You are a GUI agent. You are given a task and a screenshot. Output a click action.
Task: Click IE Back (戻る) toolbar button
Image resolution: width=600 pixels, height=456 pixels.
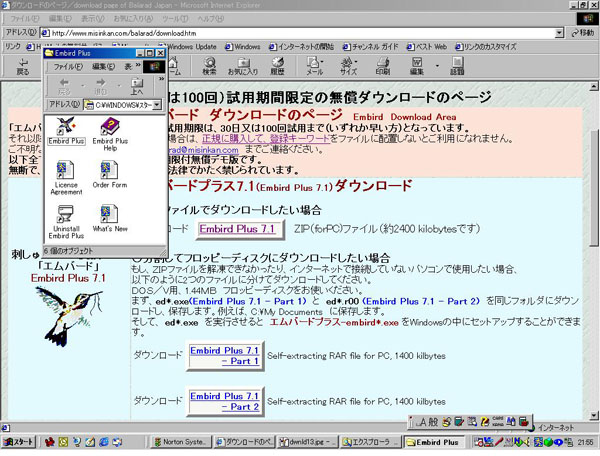[x=23, y=67]
